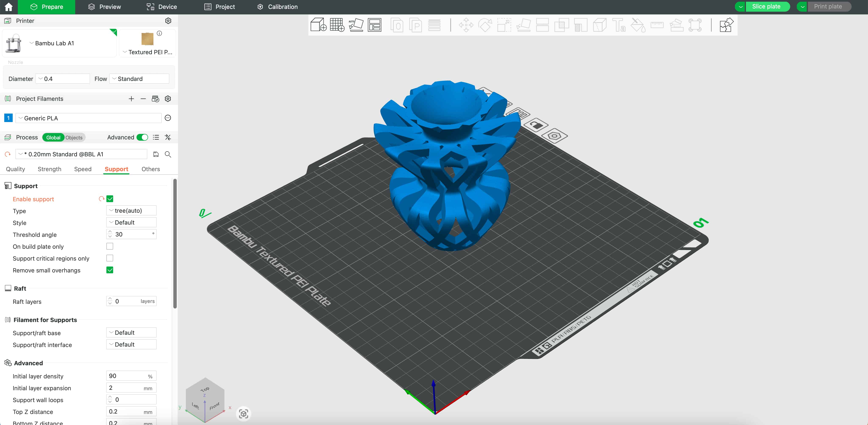The height and width of the screenshot is (425, 868).
Task: Open the Flow Standard dropdown
Action: 139,78
